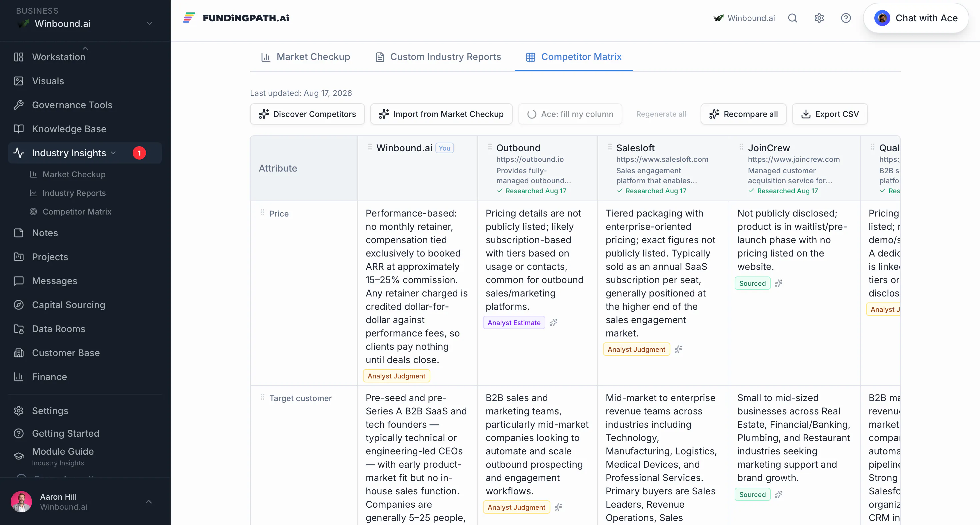Click Discover Competitors button
The image size is (980, 525).
[x=307, y=114]
